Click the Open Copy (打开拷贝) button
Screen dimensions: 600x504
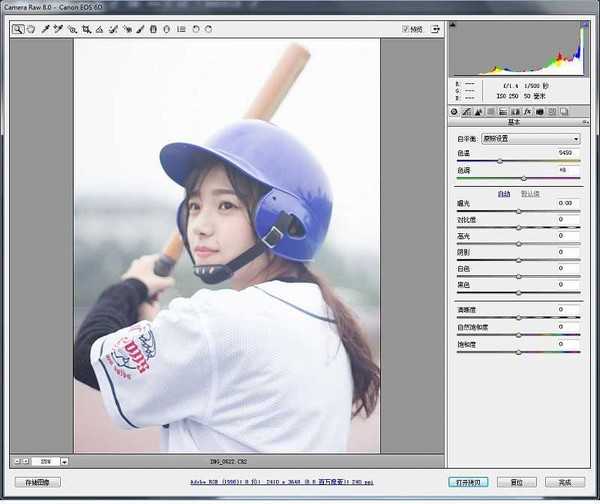pyautogui.click(x=469, y=482)
